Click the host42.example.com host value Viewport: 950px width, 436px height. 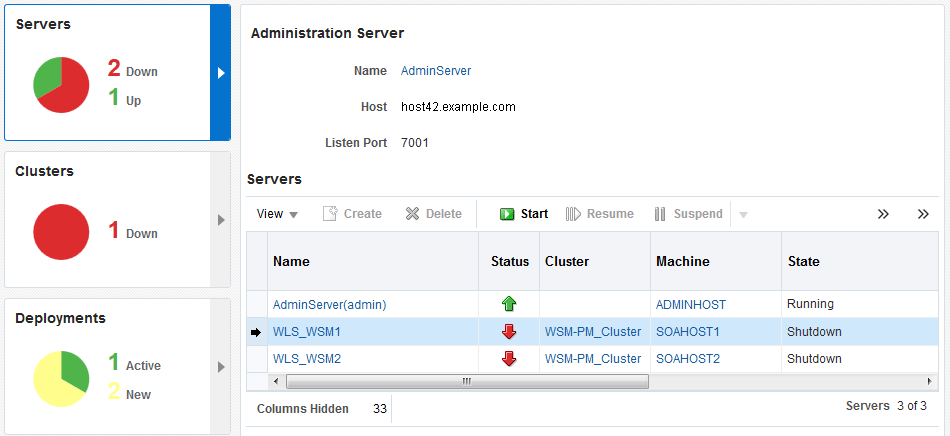458,107
